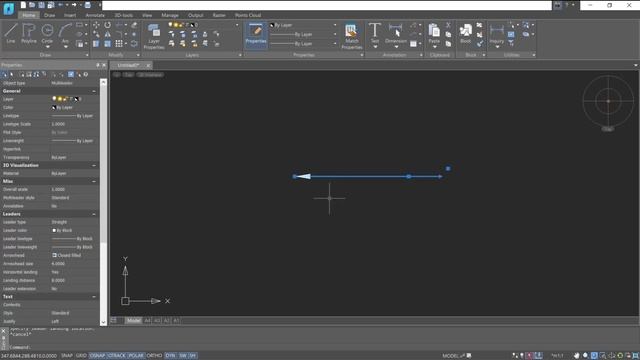This screenshot has height=360, width=640.
Task: Open the Manage ribbon tab
Action: click(170, 15)
